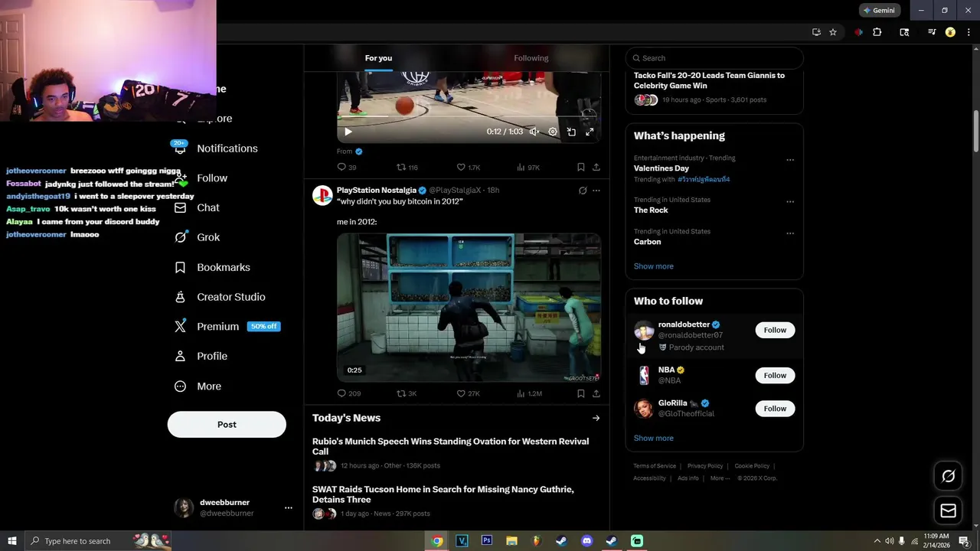Repost PlayStation Nostalgia post with 3K reposts
980x551 pixels.
coord(407,393)
